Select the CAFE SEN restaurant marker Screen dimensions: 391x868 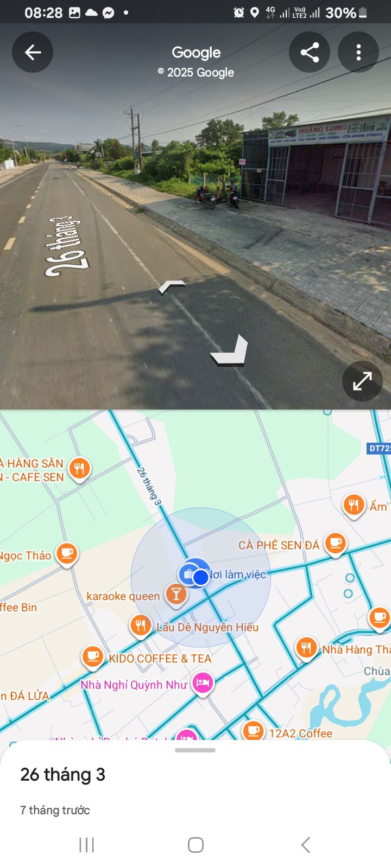coord(79,468)
